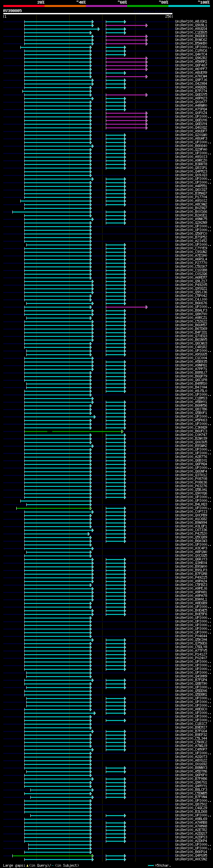Open hit UniRef100_A8JGK1

(191, 22)
